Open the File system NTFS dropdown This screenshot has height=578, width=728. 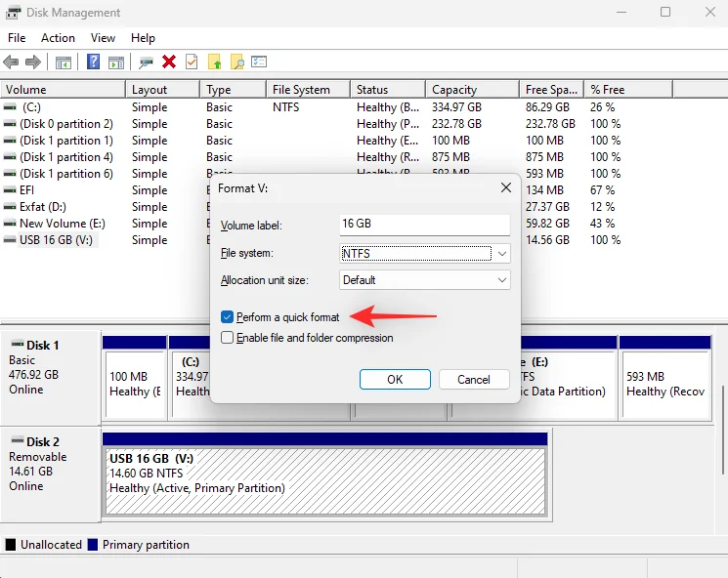click(x=425, y=254)
